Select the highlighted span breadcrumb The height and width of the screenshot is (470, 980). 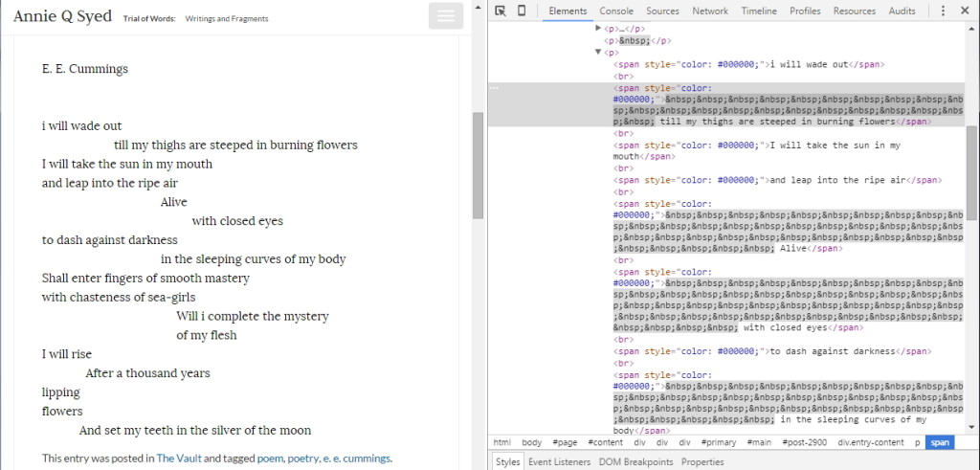click(x=940, y=442)
